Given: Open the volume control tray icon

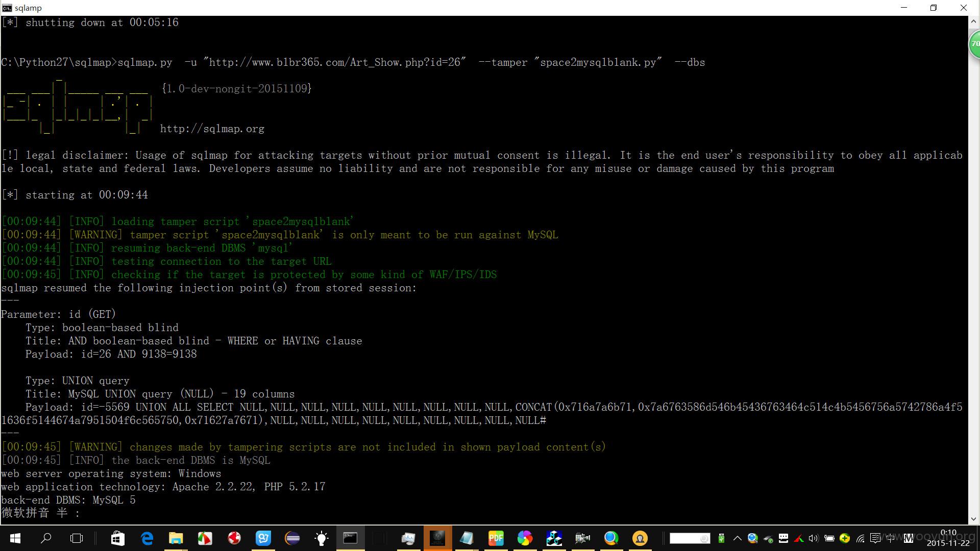Looking at the screenshot, I should tap(814, 538).
